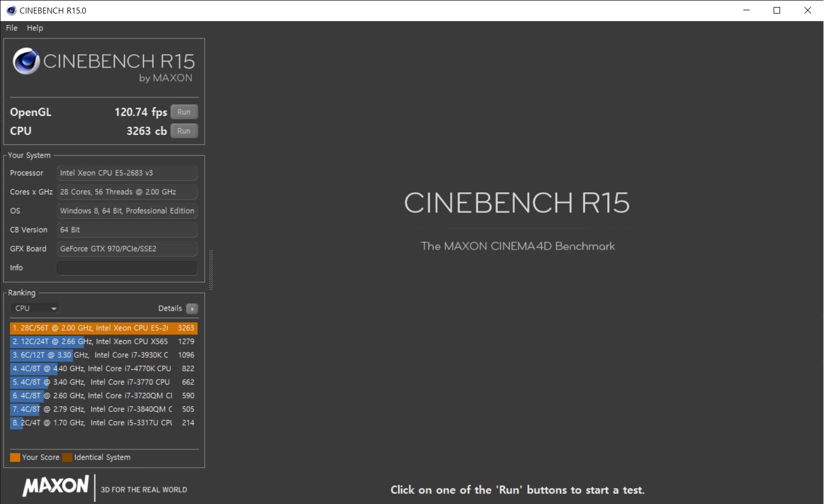824x504 pixels.
Task: Click the Identical System legend label
Action: tap(102, 457)
